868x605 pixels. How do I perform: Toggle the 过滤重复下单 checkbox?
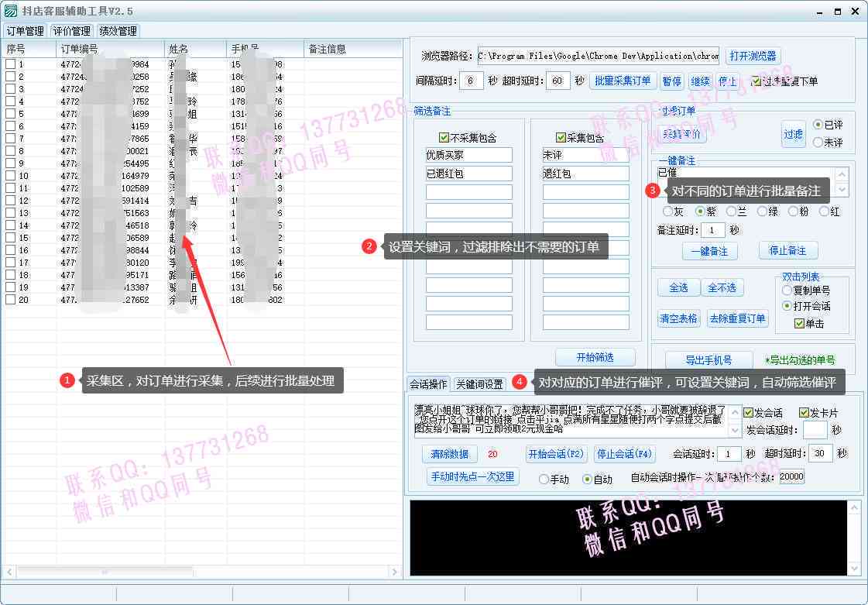pyautogui.click(x=756, y=81)
